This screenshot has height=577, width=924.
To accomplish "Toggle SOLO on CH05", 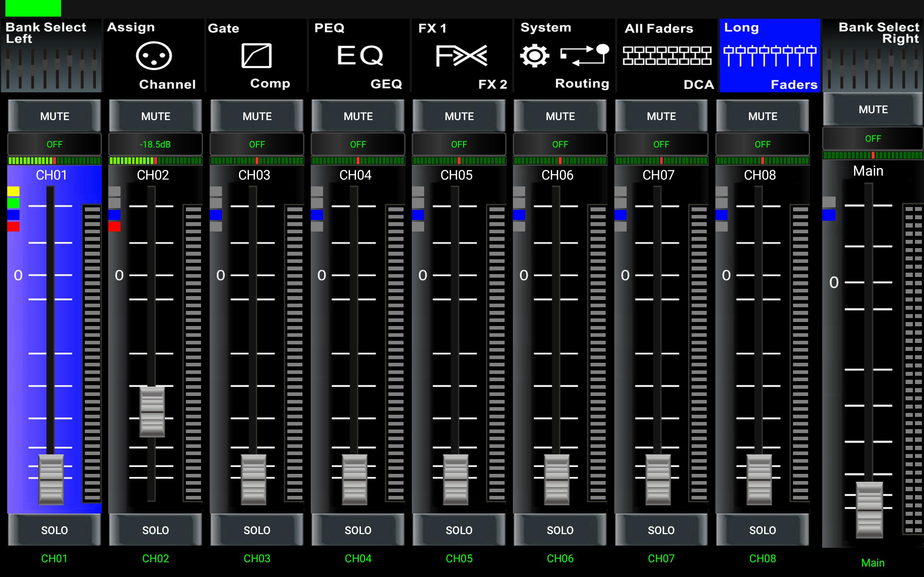I will point(459,530).
